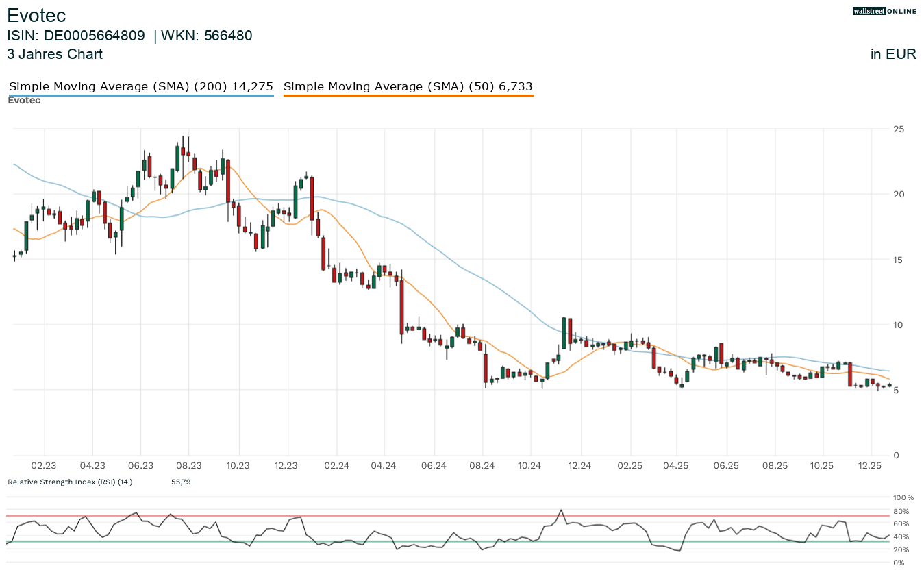Click the WKN 566480 number
The height and width of the screenshot is (581, 924).
tap(228, 36)
